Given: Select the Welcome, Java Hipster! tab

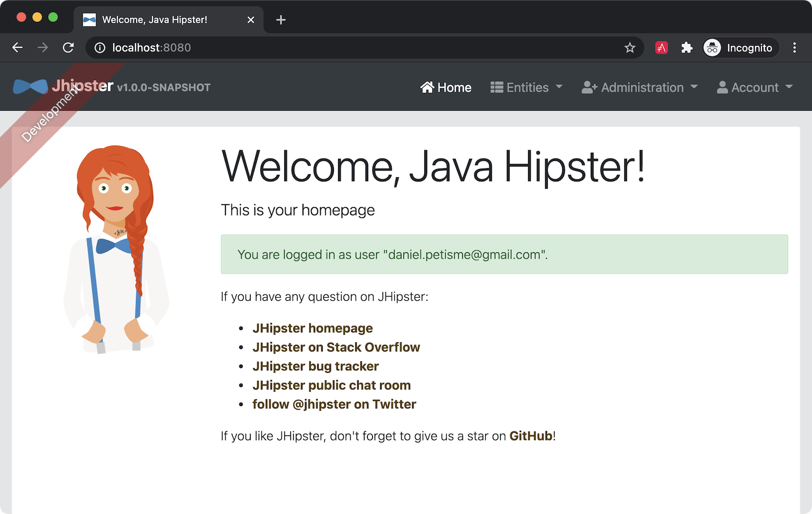Looking at the screenshot, I should pos(155,20).
